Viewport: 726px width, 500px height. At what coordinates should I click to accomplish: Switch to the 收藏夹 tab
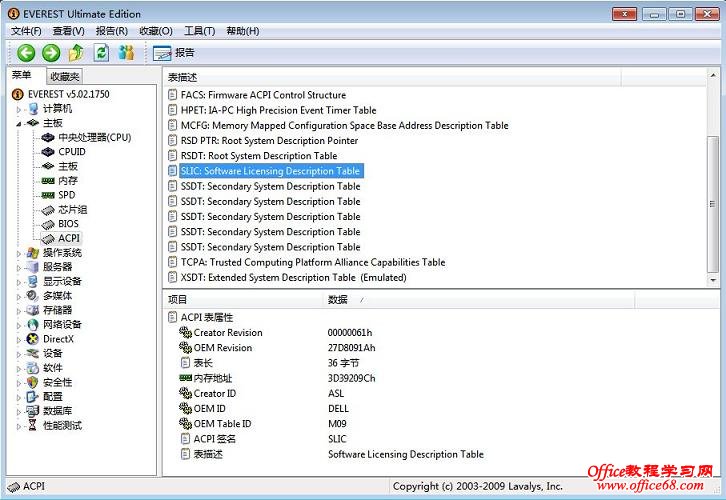click(x=65, y=76)
